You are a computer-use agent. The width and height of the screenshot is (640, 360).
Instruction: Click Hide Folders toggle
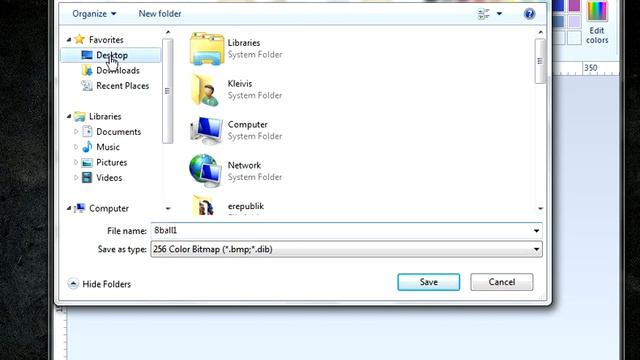tap(99, 284)
